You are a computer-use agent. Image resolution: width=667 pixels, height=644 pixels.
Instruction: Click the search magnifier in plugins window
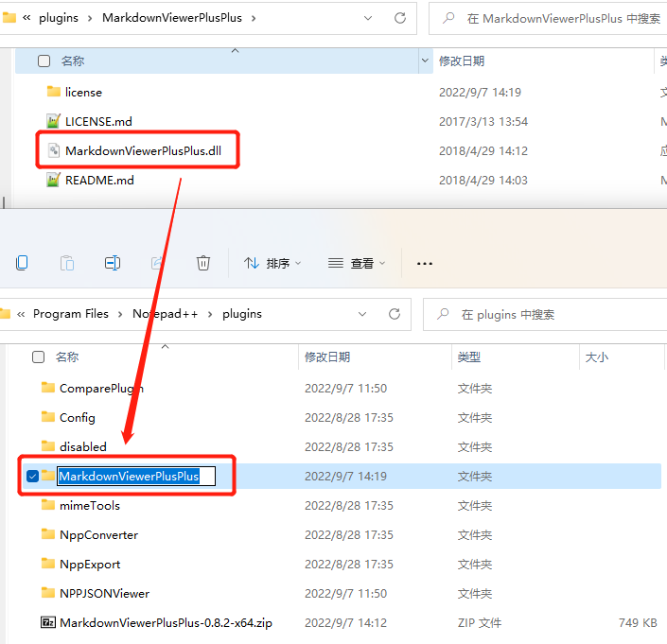443,314
